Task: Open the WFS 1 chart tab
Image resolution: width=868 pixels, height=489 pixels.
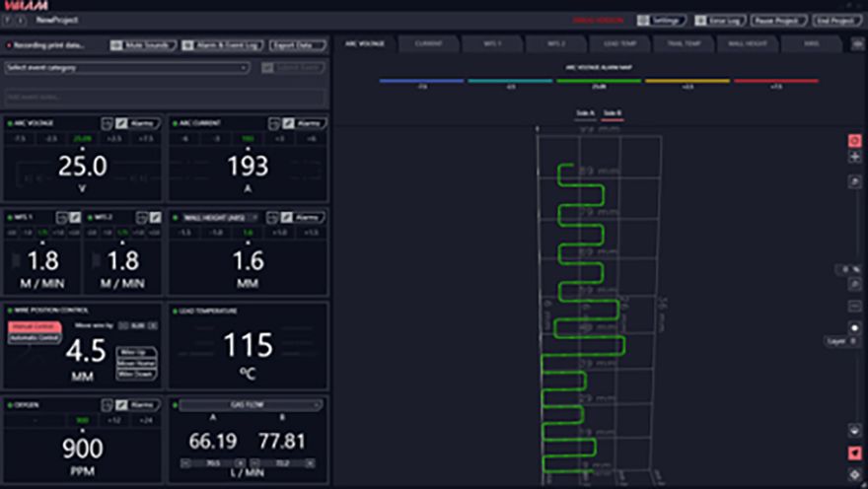Action: 490,44
